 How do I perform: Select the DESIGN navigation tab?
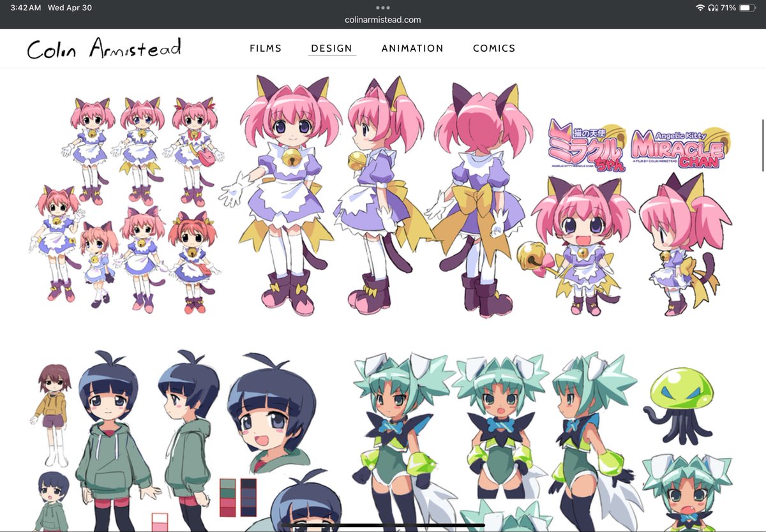(x=331, y=48)
